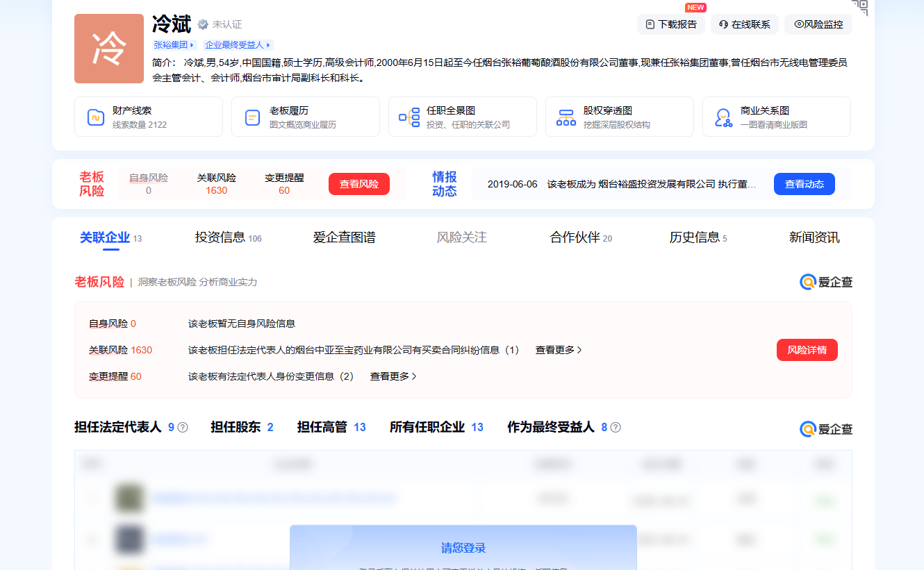Open the 财产线索 card title
Viewport: 924px width, 570px height.
point(132,110)
